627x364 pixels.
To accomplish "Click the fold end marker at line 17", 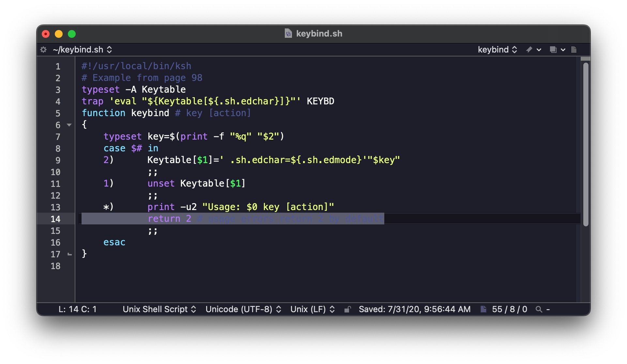I will click(x=69, y=254).
